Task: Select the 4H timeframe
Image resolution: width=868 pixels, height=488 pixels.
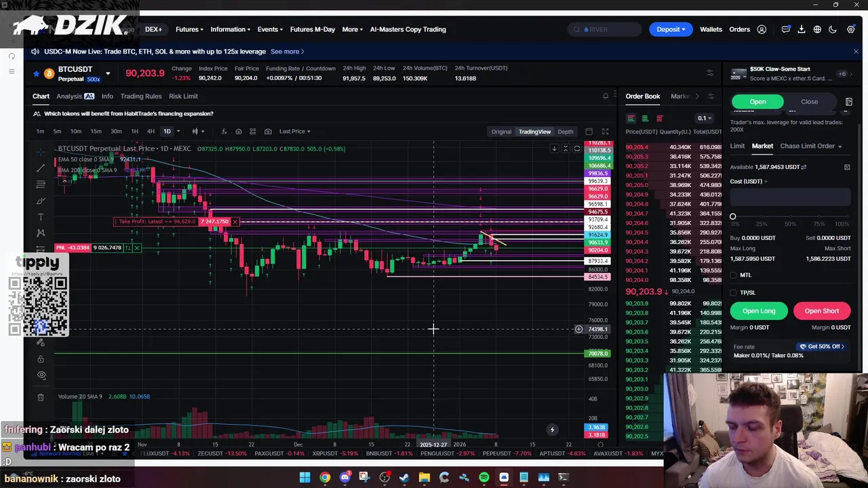Action: point(151,131)
